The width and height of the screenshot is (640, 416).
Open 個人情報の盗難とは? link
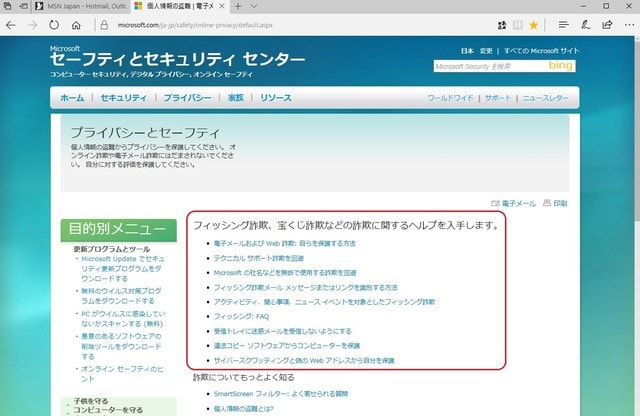point(243,409)
